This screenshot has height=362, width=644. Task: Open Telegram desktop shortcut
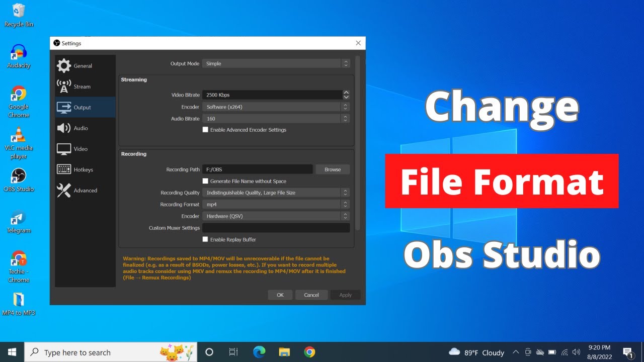pyautogui.click(x=19, y=222)
